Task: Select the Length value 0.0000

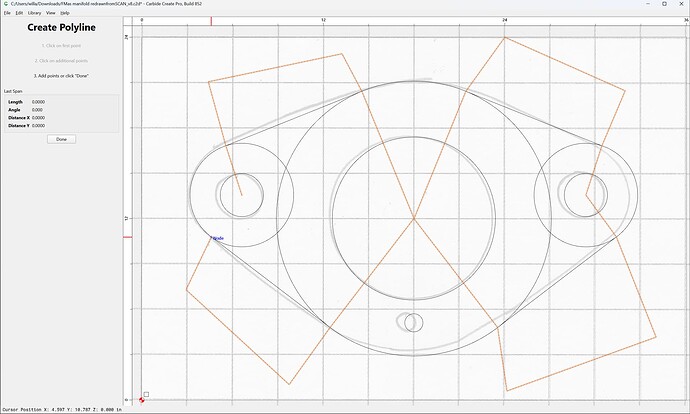Action: tap(38, 102)
